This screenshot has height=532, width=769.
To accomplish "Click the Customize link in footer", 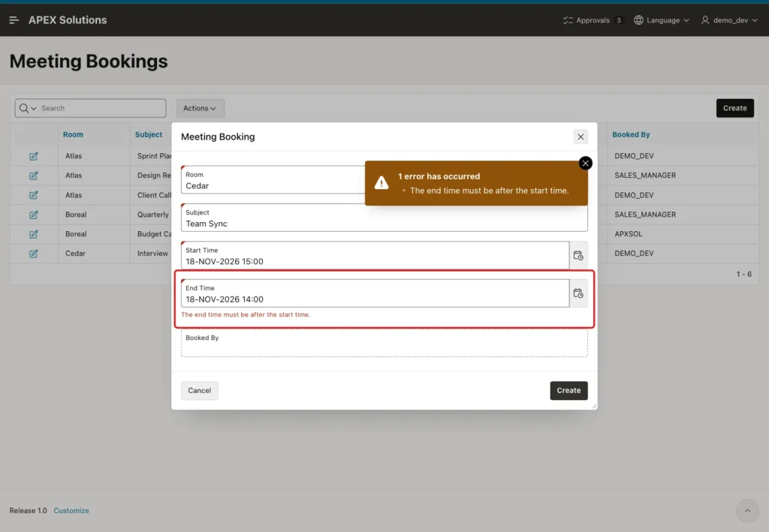I will (71, 510).
